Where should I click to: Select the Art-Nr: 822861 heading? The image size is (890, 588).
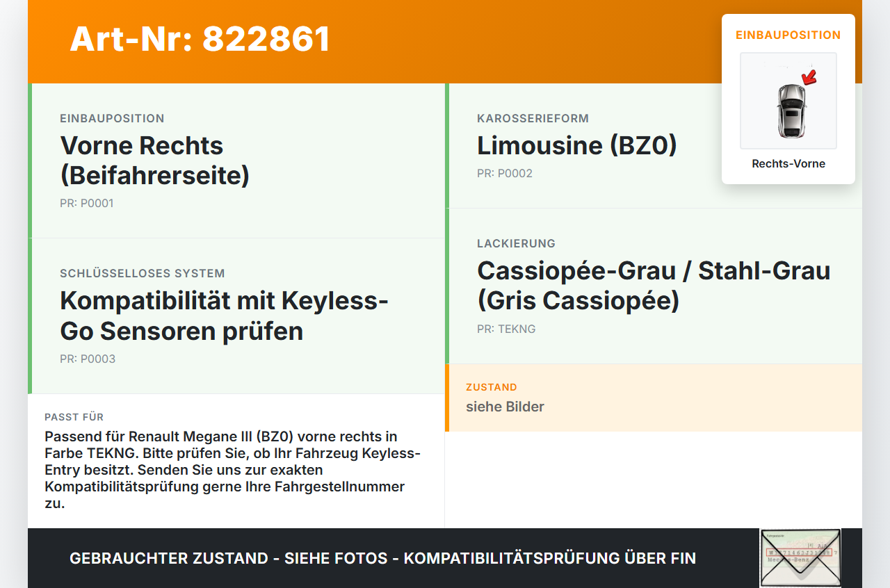[x=200, y=39]
